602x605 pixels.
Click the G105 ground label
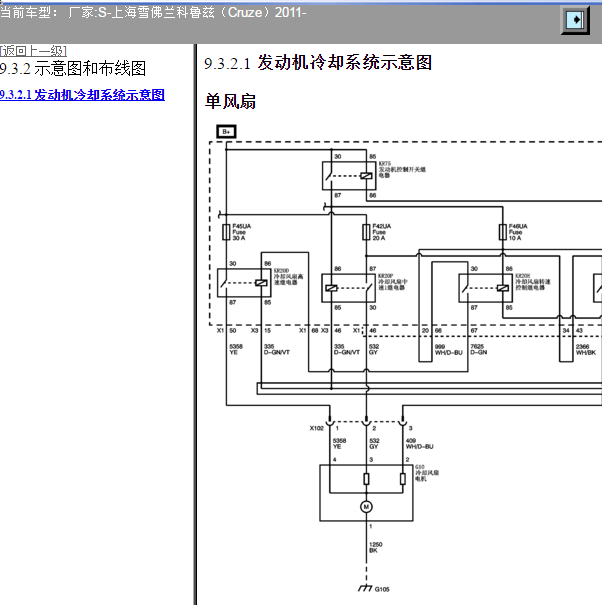pyautogui.click(x=382, y=589)
